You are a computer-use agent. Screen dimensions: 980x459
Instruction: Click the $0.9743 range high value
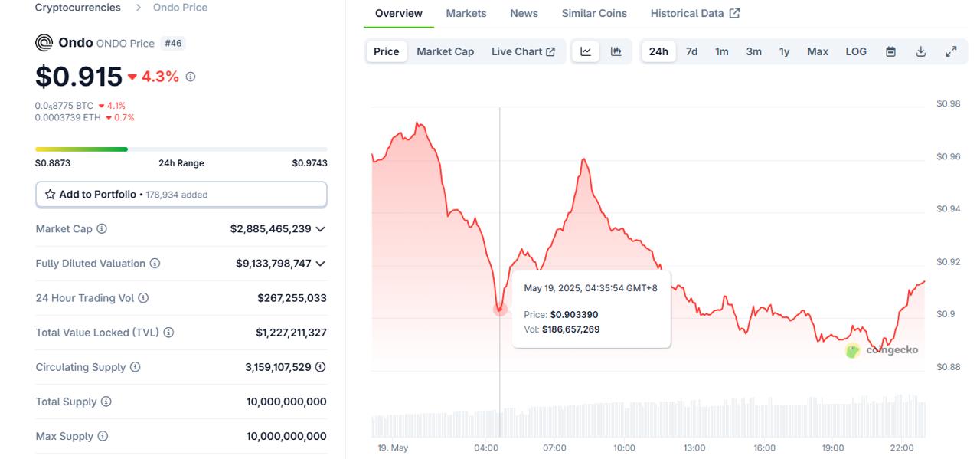click(x=309, y=163)
